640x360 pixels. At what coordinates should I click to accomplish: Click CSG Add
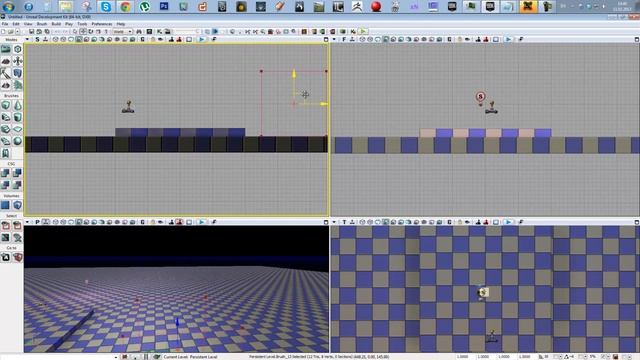[6, 173]
